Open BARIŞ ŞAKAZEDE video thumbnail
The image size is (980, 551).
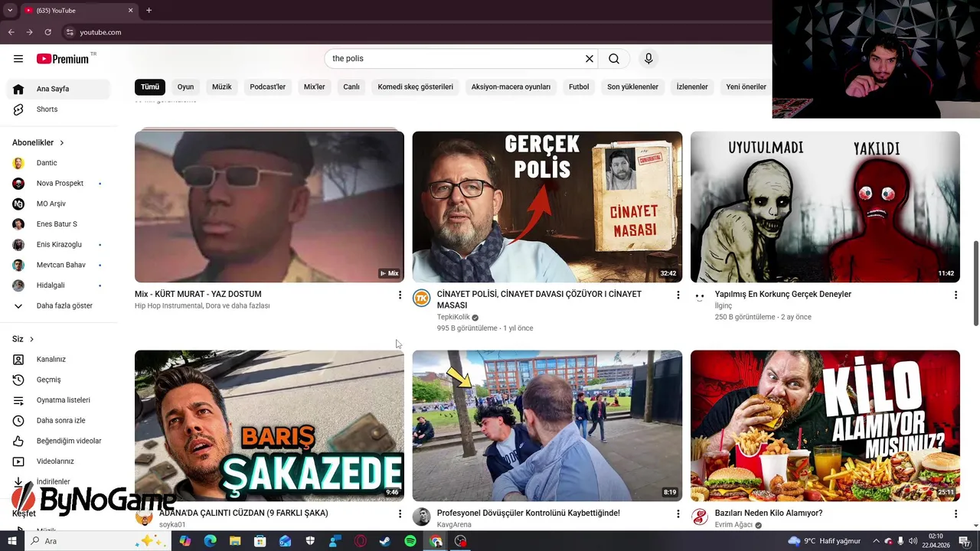269,425
